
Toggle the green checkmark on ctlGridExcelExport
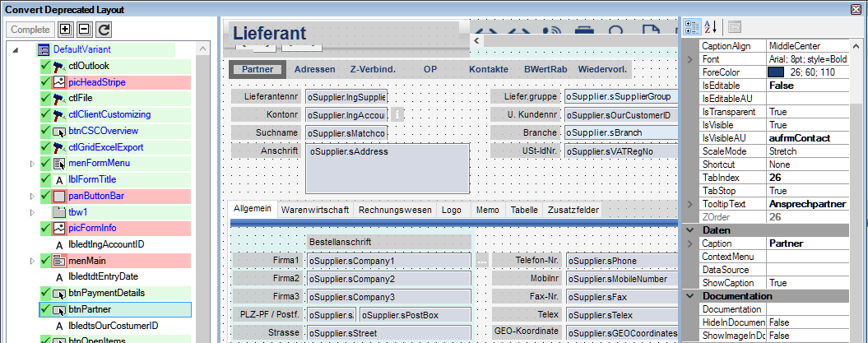45,146
